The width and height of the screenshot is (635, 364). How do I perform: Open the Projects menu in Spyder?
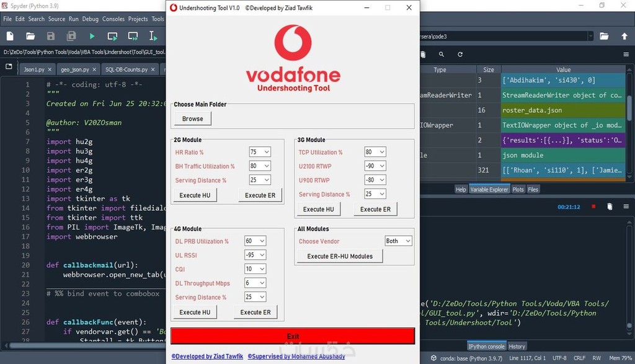138,19
